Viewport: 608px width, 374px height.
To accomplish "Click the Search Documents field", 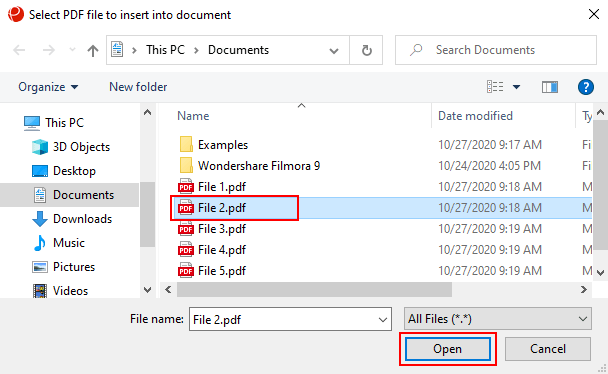I will point(496,50).
